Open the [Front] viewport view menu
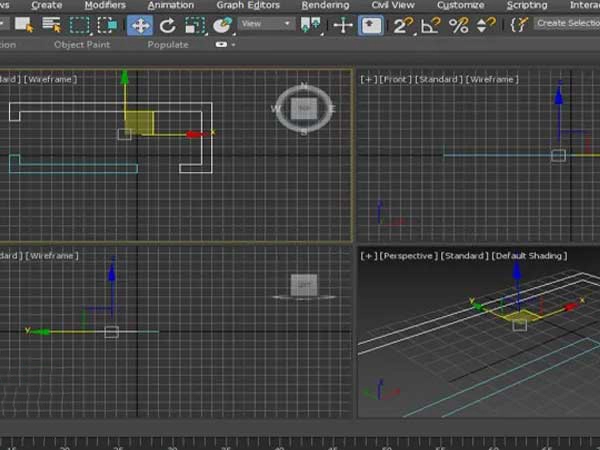 pyautogui.click(x=395, y=80)
